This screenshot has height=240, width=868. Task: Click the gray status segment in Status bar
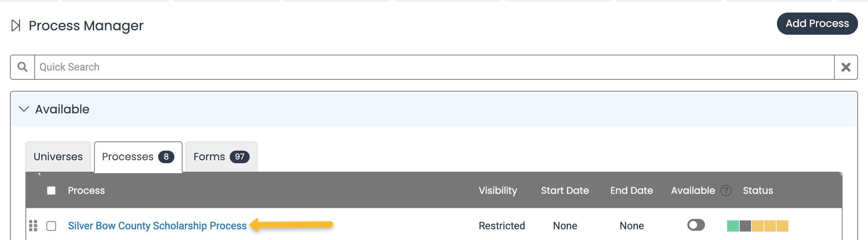point(745,226)
